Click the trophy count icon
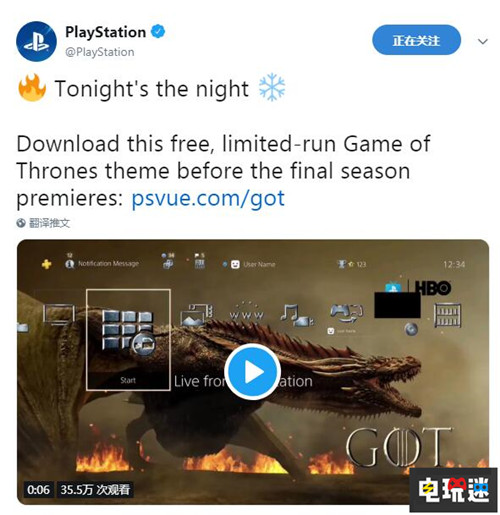Screen dimensions: 500x515 (342, 264)
